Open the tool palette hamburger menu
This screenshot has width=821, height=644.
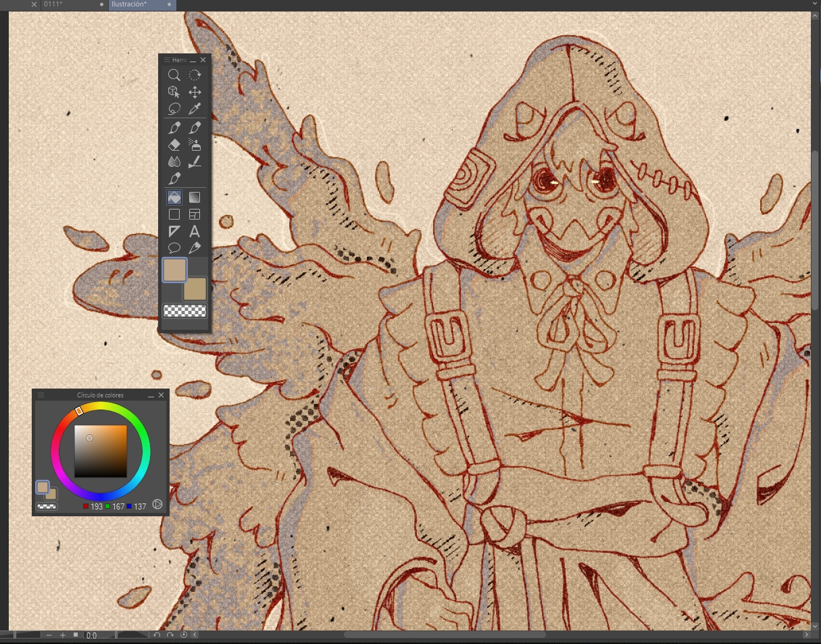coord(167,60)
